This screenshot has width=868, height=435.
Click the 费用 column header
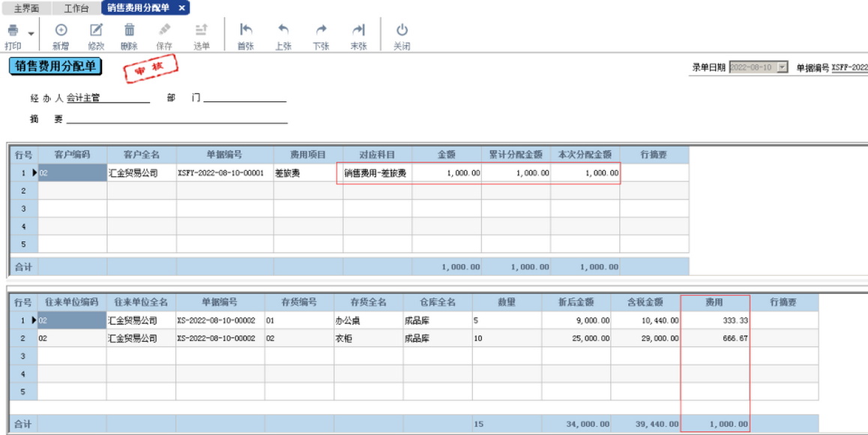pos(714,302)
